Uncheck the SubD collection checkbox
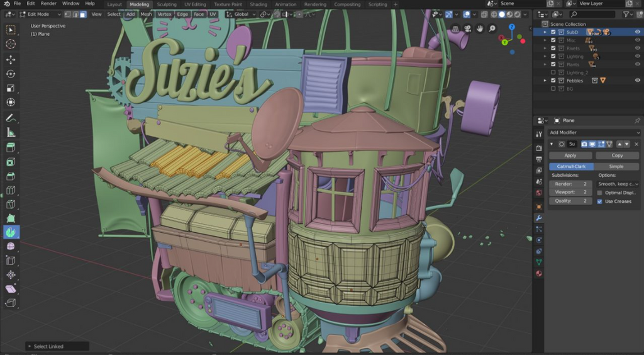The height and width of the screenshot is (355, 644). click(x=553, y=32)
